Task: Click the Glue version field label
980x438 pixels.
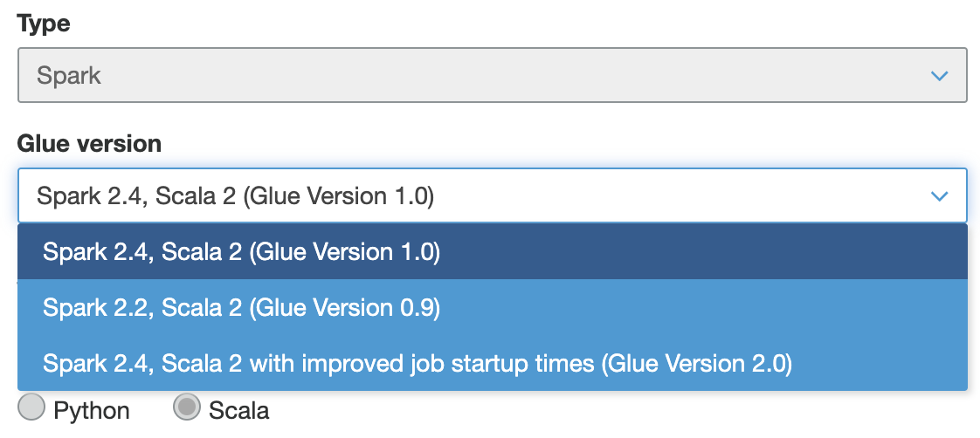Action: (89, 144)
